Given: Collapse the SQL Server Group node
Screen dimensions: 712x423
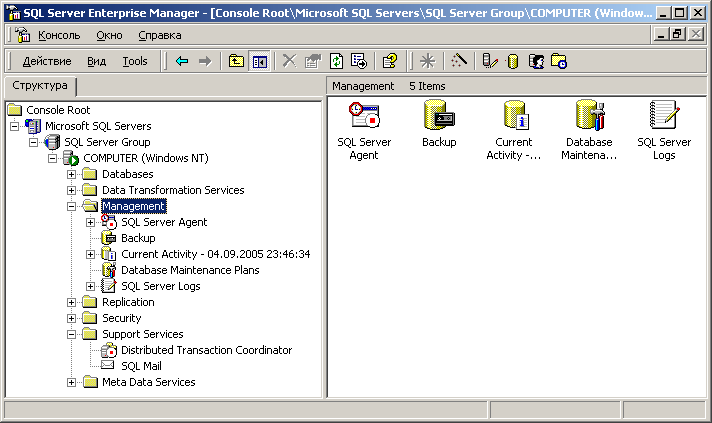Looking at the screenshot, I should coord(34,142).
